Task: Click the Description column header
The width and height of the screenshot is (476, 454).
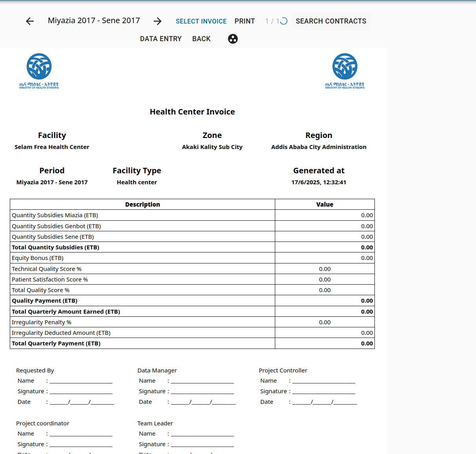Action: click(142, 204)
